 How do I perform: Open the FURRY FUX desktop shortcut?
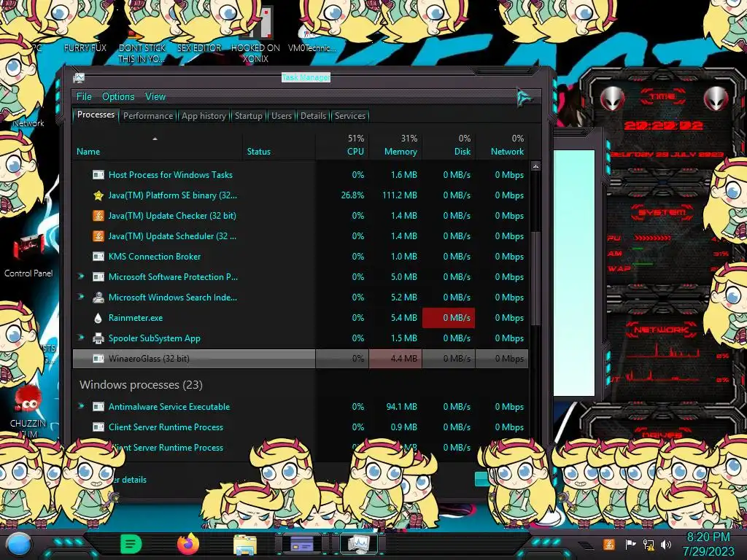85,47
